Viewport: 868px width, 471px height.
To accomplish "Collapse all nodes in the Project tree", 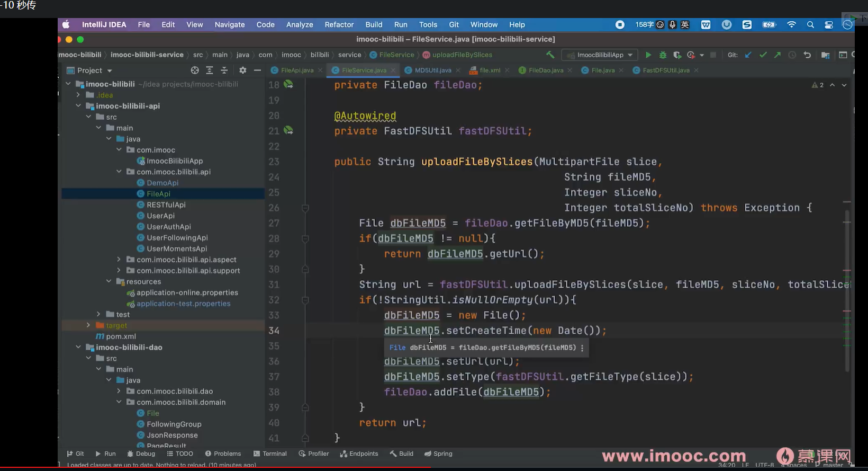I will pos(224,70).
